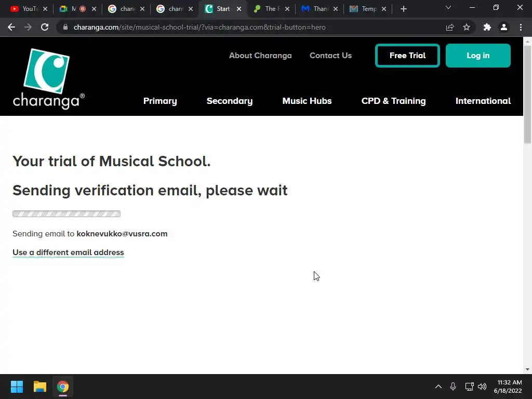Click the browser forward arrow
532x399 pixels.
28,27
